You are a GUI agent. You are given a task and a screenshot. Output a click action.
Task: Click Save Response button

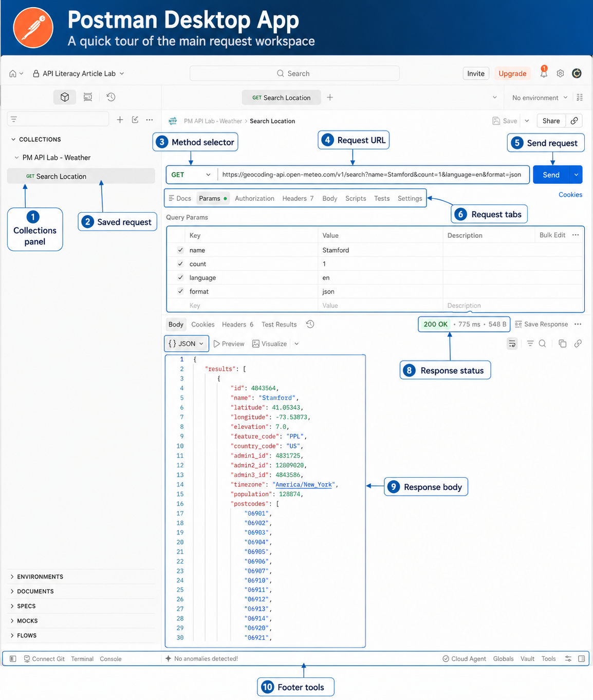pyautogui.click(x=541, y=324)
